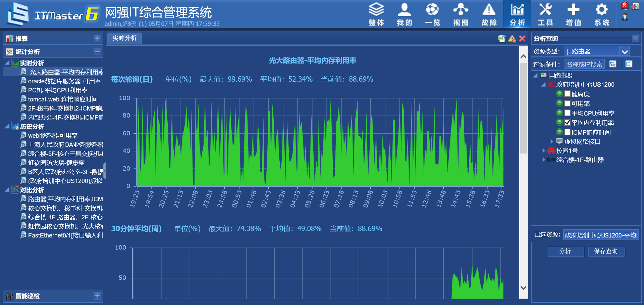Click the vertical scrollbar thumb
Image resolution: width=644 pixels, height=305 pixels.
[x=523, y=108]
